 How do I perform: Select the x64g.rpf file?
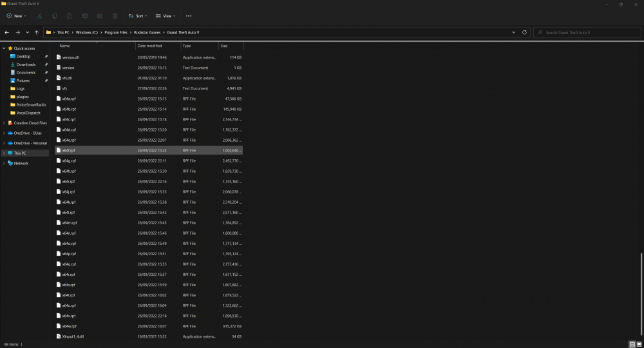tap(149, 160)
